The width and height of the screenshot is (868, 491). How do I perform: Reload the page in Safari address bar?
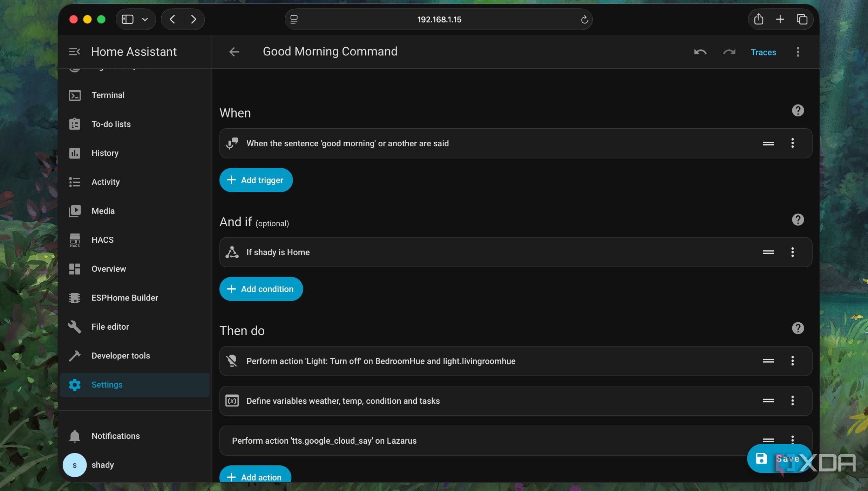(584, 20)
